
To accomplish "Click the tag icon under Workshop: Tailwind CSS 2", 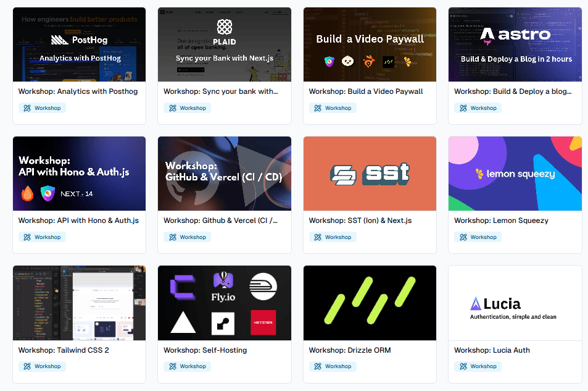I will (27, 366).
